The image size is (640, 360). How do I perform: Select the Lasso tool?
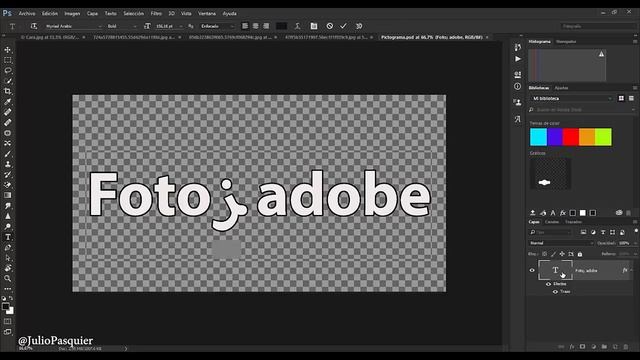tap(8, 71)
